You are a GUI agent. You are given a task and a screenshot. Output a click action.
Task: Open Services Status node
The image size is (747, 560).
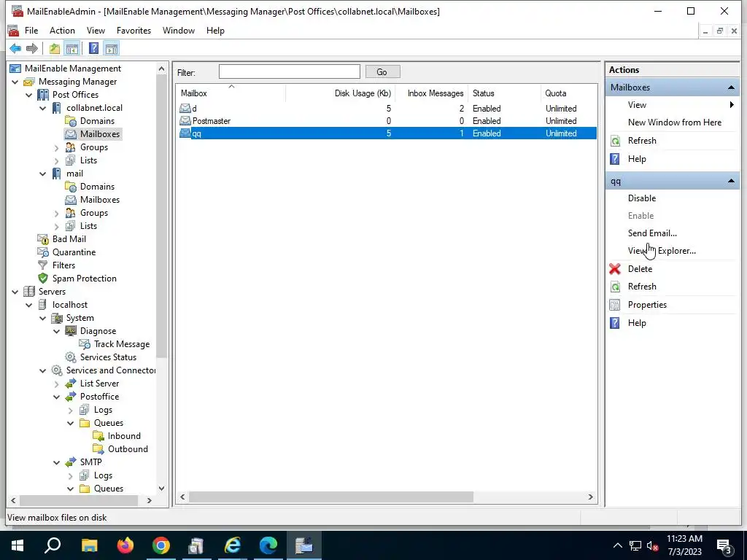(108, 357)
